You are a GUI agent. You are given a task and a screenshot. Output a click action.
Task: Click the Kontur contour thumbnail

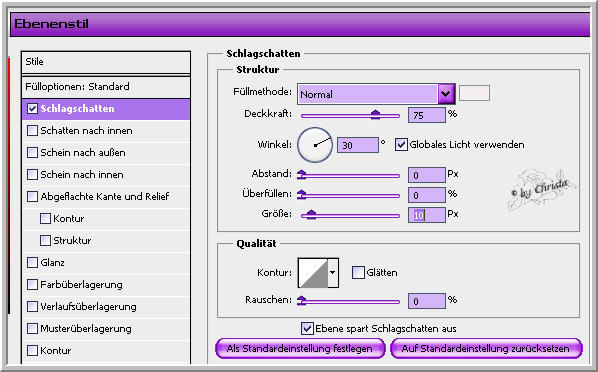tap(313, 273)
